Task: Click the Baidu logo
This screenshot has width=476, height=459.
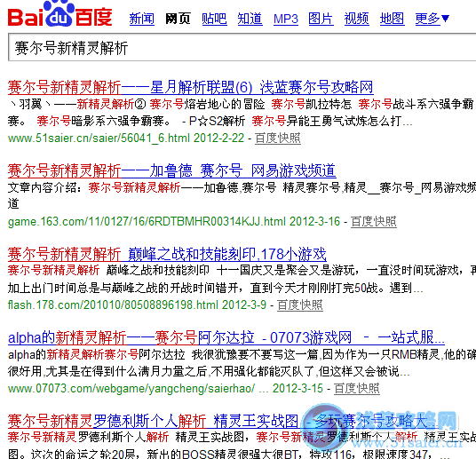Action: (x=59, y=13)
